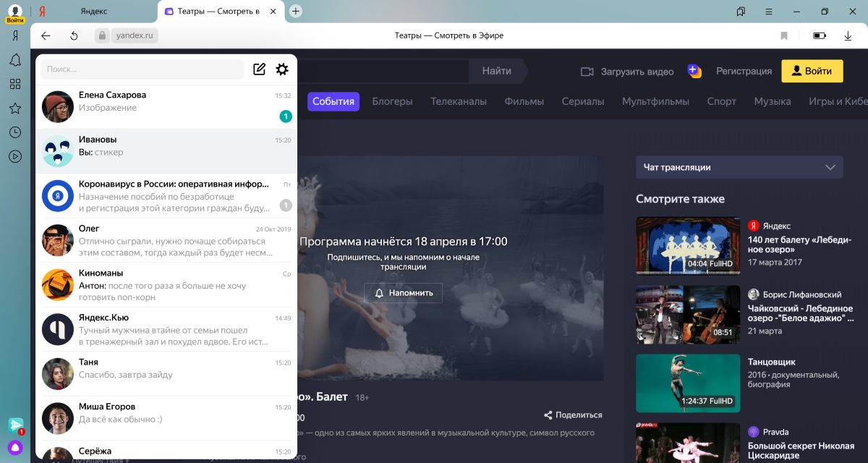Screen dimensions: 868x463
Task: Switch to the Яндекс browser tab
Action: tap(94, 12)
